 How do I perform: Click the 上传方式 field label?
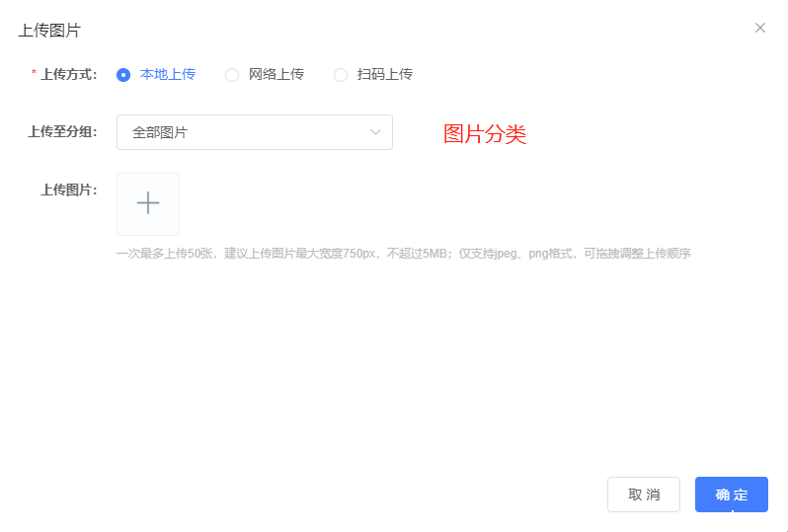click(68, 74)
